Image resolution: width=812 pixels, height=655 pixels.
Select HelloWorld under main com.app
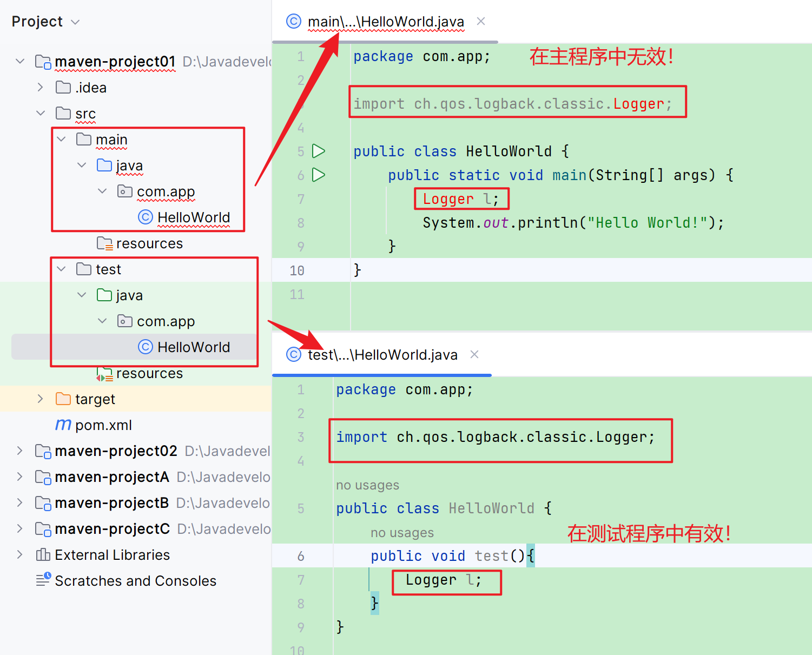coord(194,217)
